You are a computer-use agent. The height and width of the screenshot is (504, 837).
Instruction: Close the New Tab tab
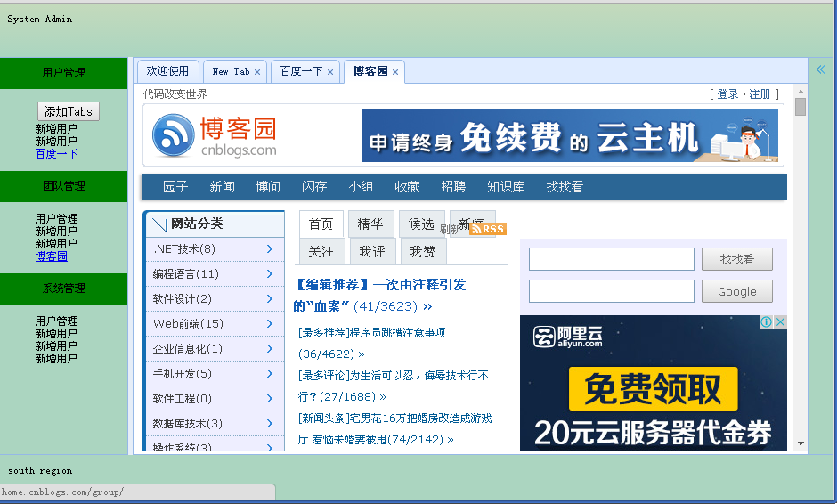click(257, 72)
